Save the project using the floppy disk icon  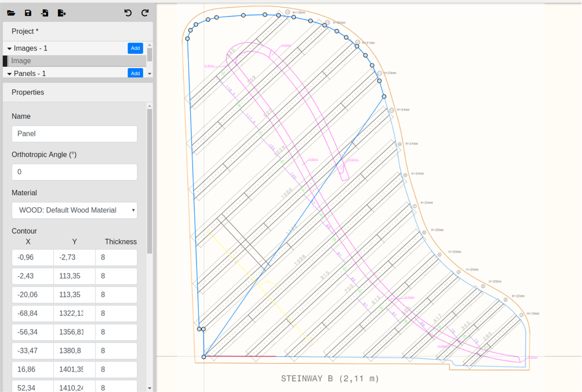tap(28, 13)
